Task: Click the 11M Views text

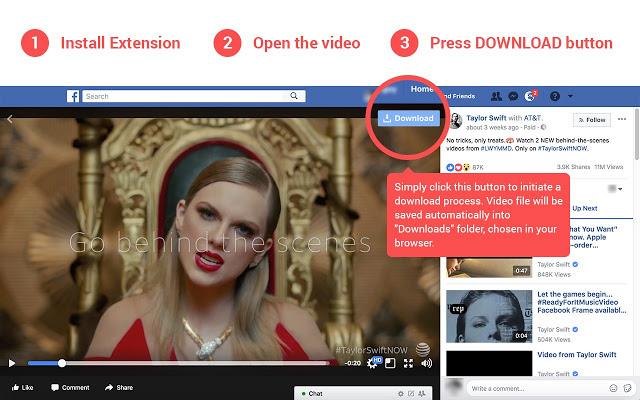Action: [x=609, y=167]
